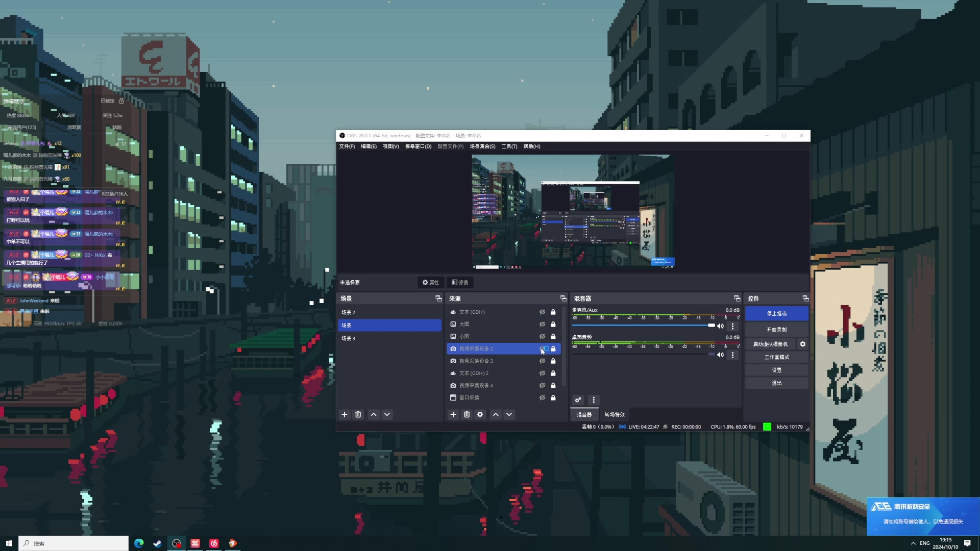Move the selected source down
980x551 pixels.
pos(509,414)
